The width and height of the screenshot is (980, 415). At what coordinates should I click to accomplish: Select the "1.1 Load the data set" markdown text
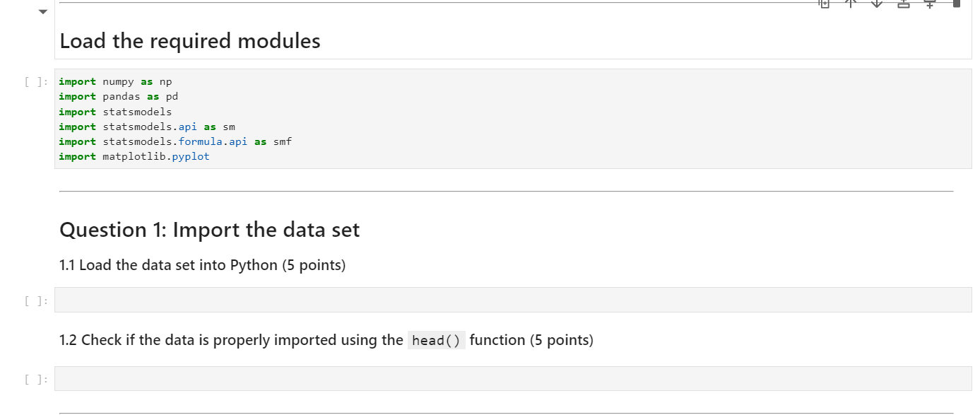pos(202,264)
